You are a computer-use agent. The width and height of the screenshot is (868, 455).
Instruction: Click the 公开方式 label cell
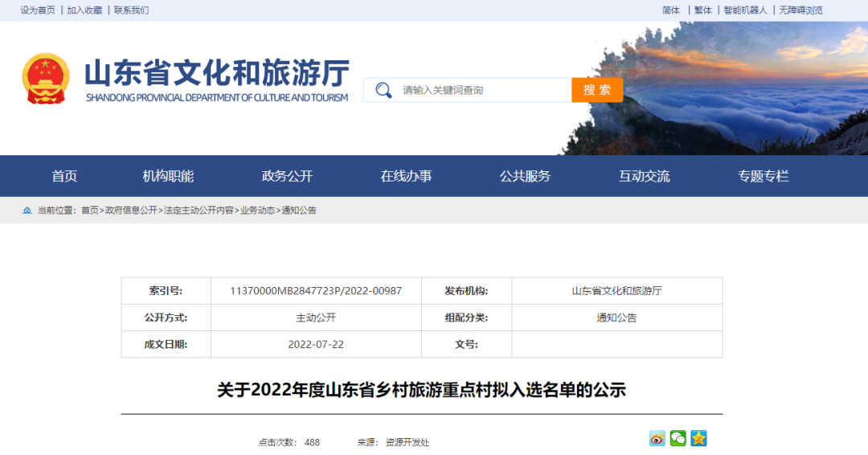click(x=166, y=318)
